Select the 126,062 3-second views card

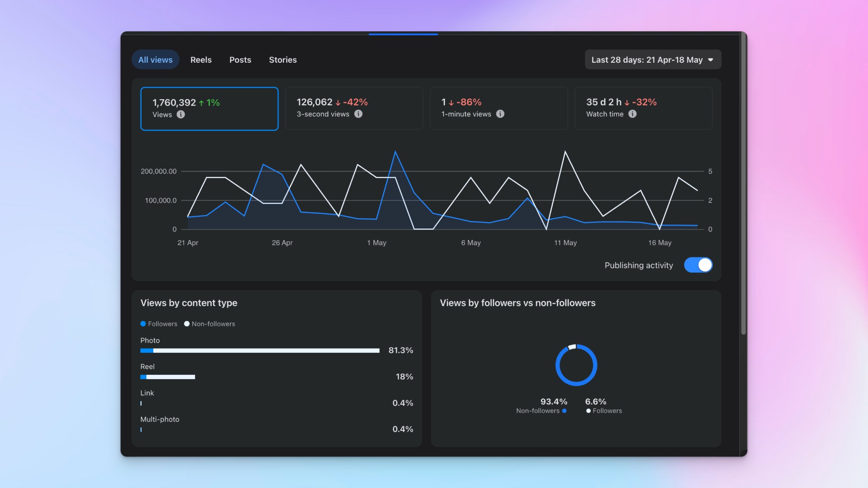tap(354, 108)
